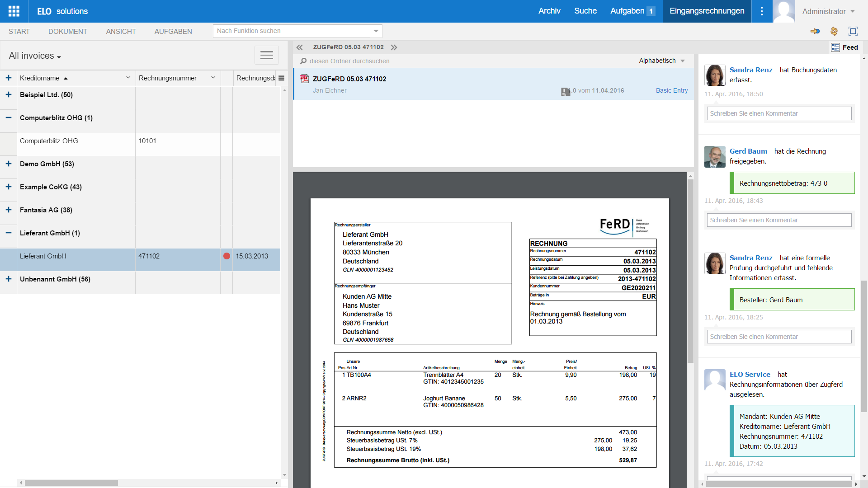Click the ELO Service avatar
This screenshot has height=488, width=868.
click(x=715, y=380)
